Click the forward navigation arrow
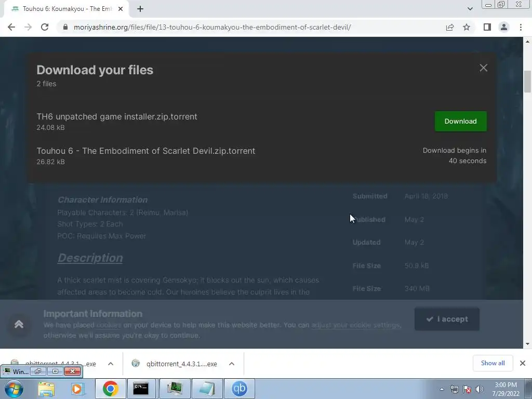The width and height of the screenshot is (532, 399). pyautogui.click(x=28, y=27)
